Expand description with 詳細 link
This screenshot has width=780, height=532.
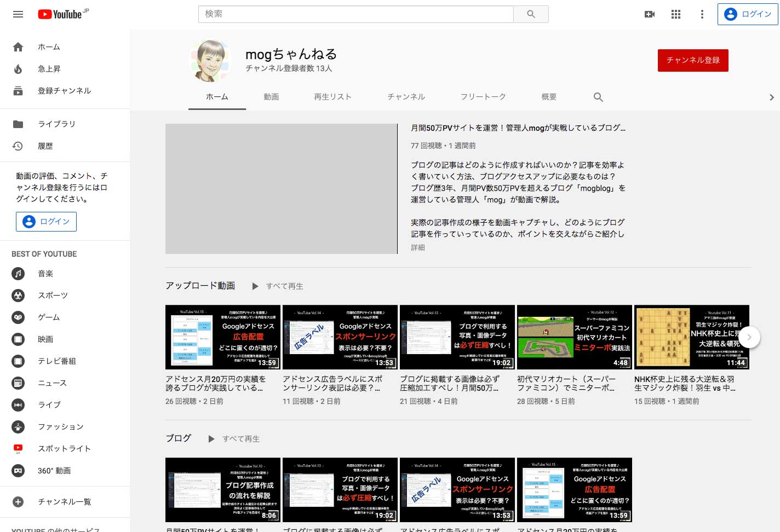click(x=418, y=248)
